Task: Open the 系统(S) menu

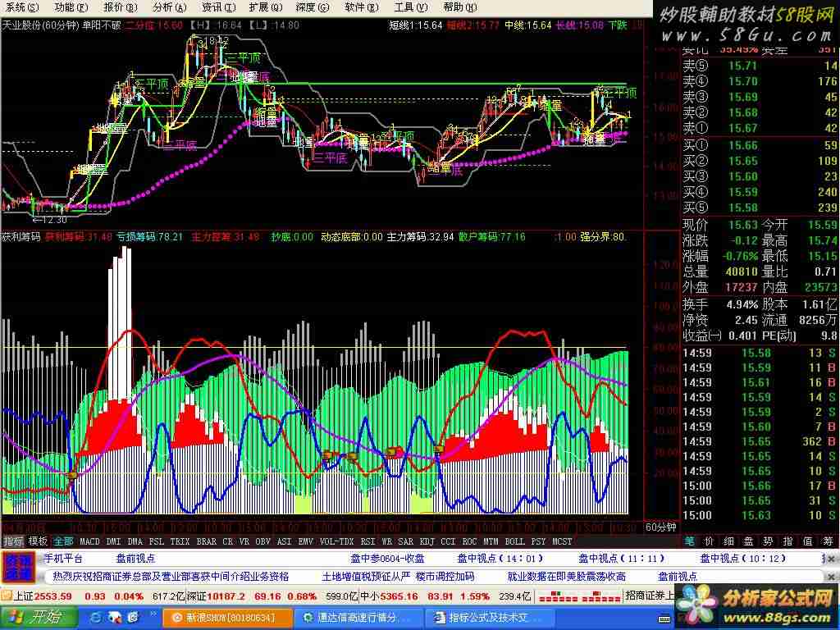Action: click(22, 7)
